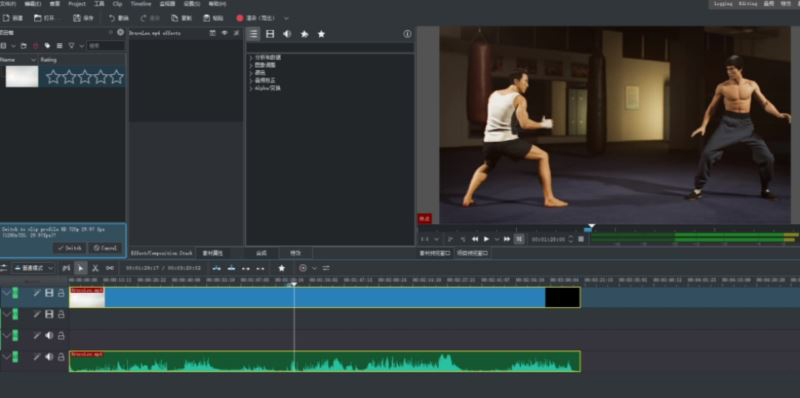Select the white clip thumbnail in bin
This screenshot has width=800, height=398.
[x=21, y=77]
